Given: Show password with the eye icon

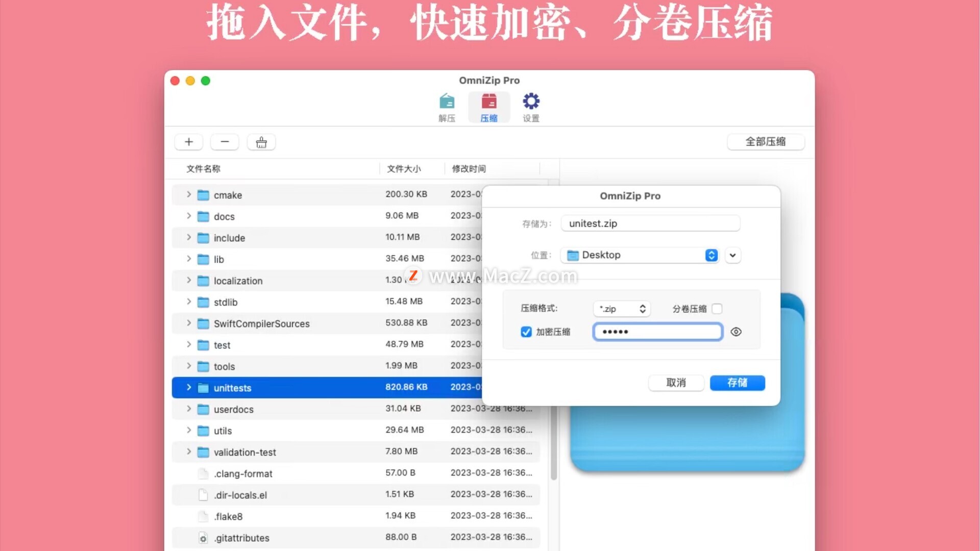Looking at the screenshot, I should 736,332.
